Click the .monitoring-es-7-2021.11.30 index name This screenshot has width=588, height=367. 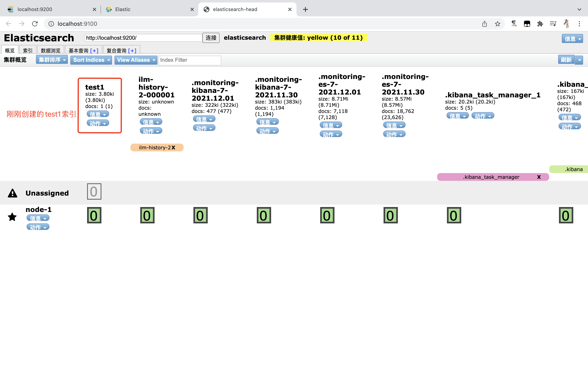tap(405, 84)
